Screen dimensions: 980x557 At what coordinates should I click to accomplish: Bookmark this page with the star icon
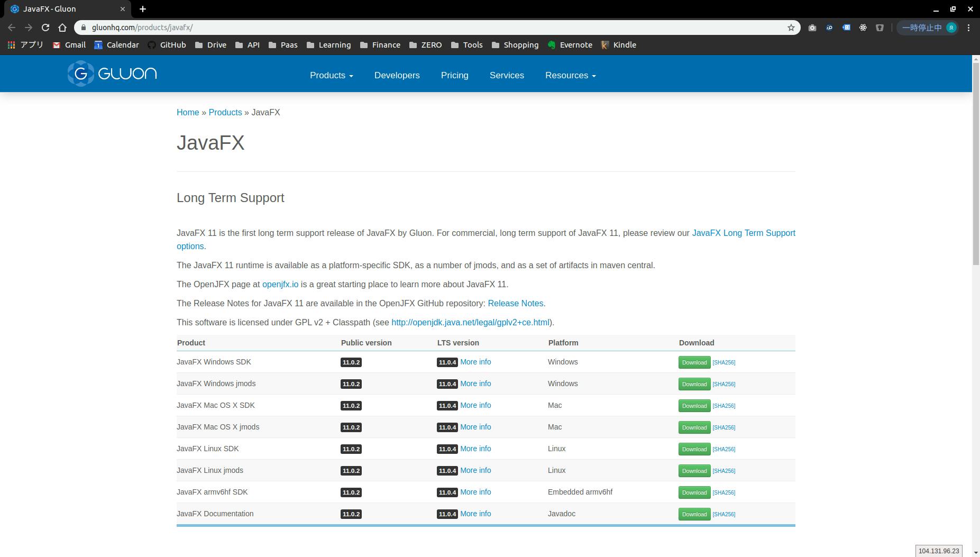[x=790, y=28]
